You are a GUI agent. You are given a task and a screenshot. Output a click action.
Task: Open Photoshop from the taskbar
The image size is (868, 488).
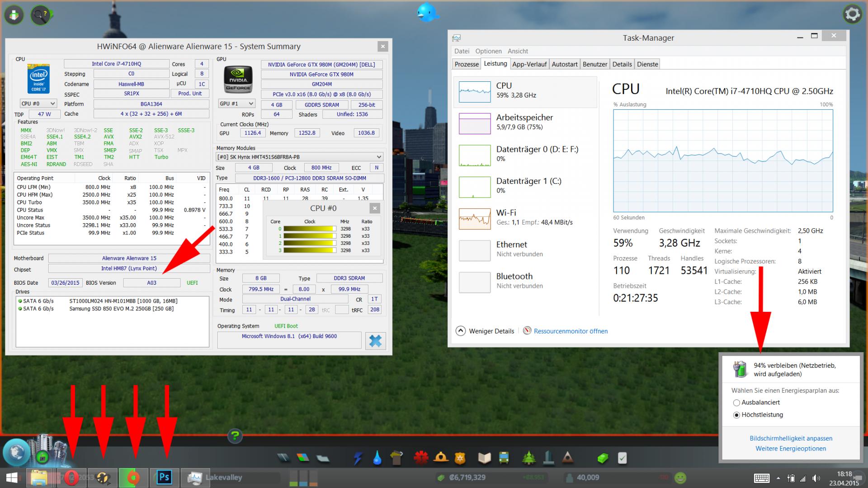click(165, 478)
